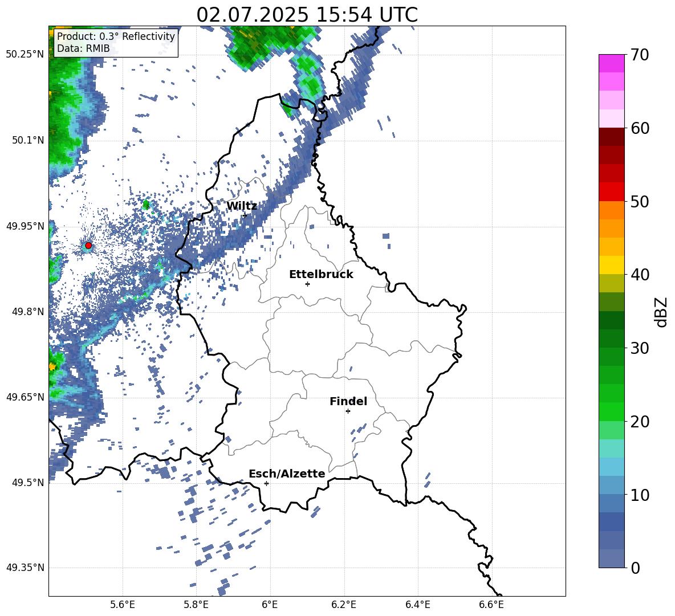Image resolution: width=675 pixels, height=616 pixels.
Task: Click the 6.2°E longitude tick label
Action: (344, 605)
